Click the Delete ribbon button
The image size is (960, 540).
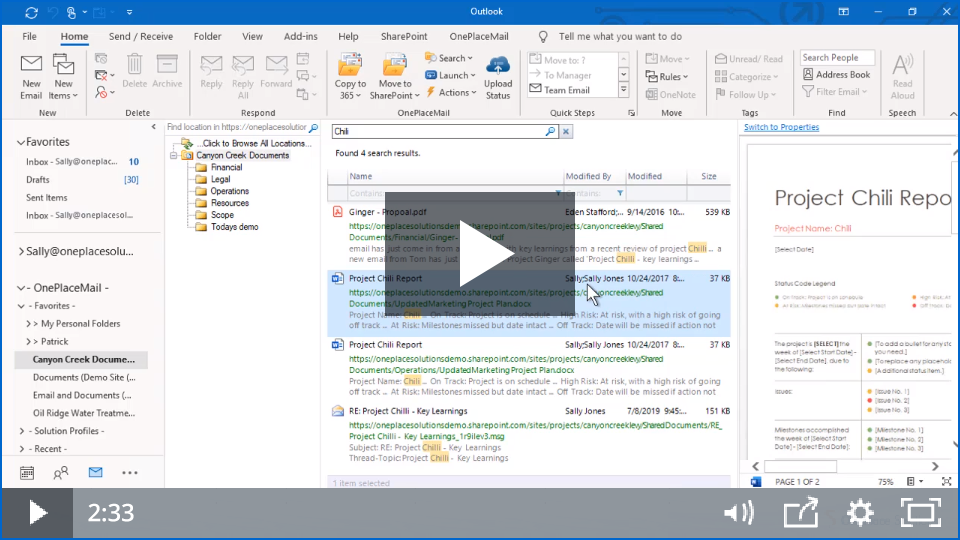pos(134,72)
